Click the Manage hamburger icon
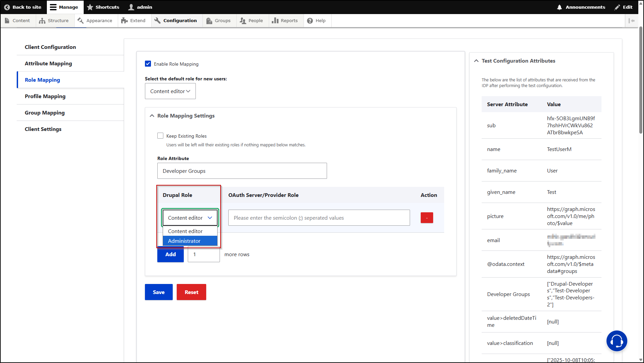This screenshot has width=644, height=363. [53, 7]
